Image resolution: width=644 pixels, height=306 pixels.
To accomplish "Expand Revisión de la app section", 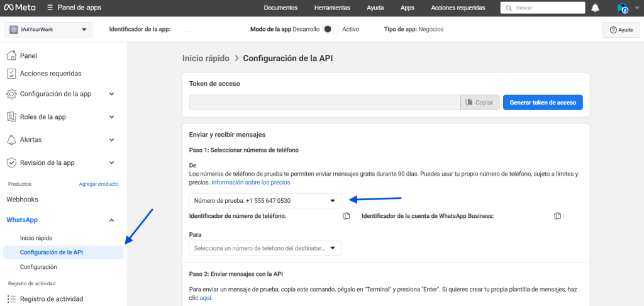I will (x=112, y=163).
